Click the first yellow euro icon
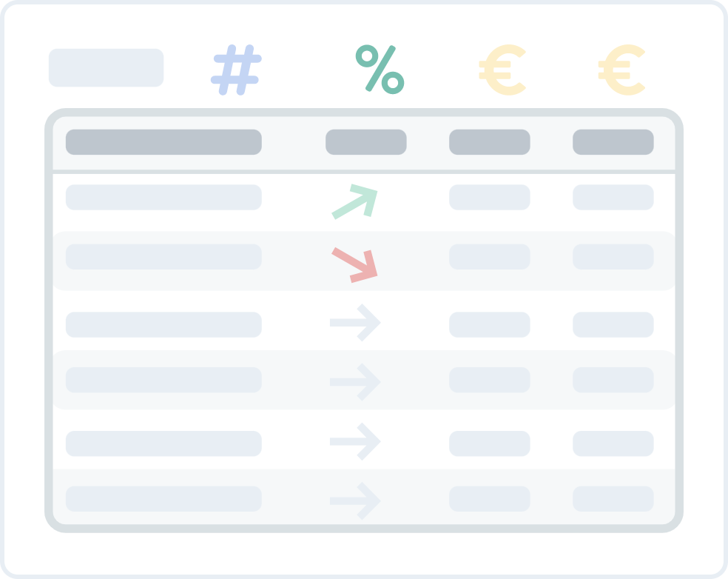Screen dimensions: 728x579 pos(502,70)
